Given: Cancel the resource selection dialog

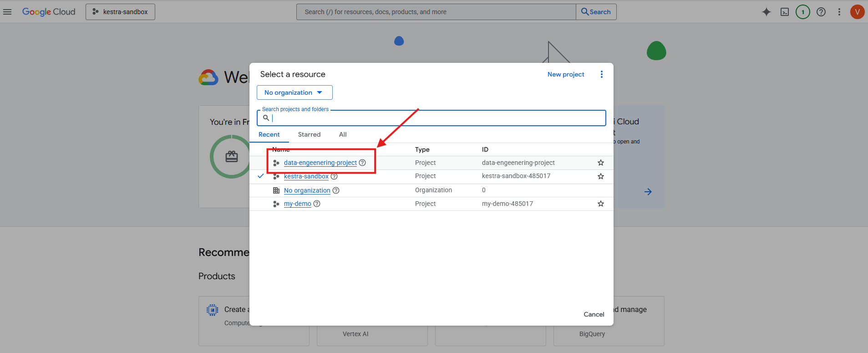Looking at the screenshot, I should 594,314.
